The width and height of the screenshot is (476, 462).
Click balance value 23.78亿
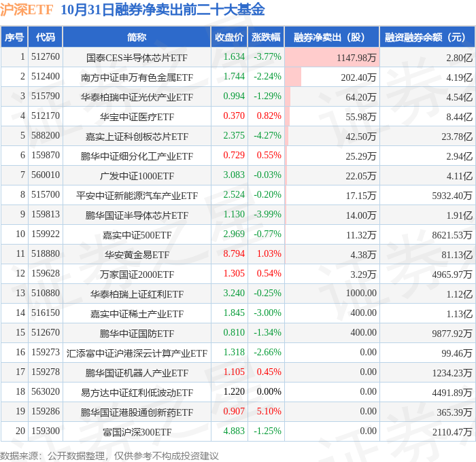[x=457, y=136]
